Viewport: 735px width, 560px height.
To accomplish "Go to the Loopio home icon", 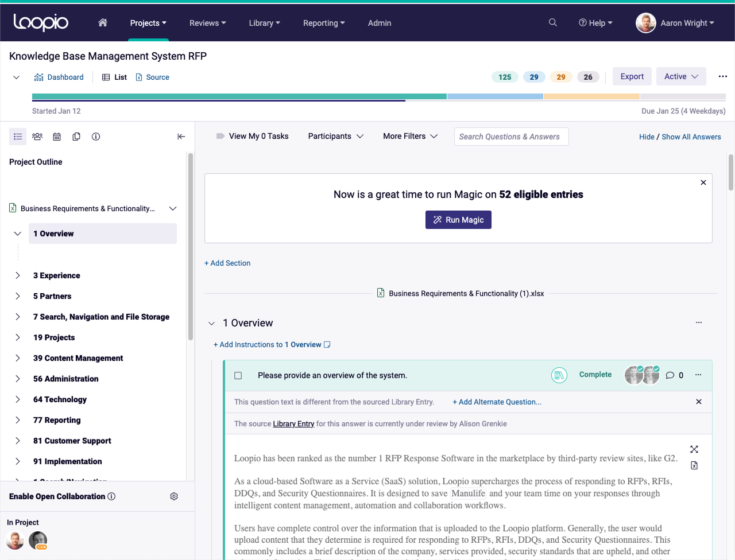I will (x=103, y=22).
